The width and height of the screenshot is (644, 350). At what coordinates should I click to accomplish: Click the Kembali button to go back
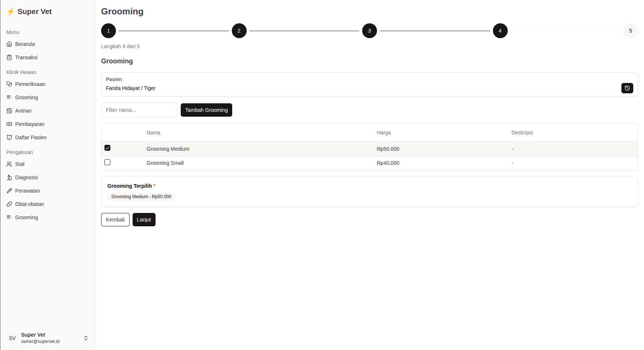coord(115,220)
